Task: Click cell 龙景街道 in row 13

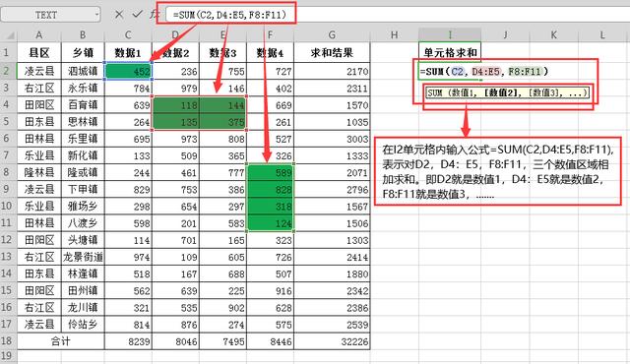Action: coord(83,257)
